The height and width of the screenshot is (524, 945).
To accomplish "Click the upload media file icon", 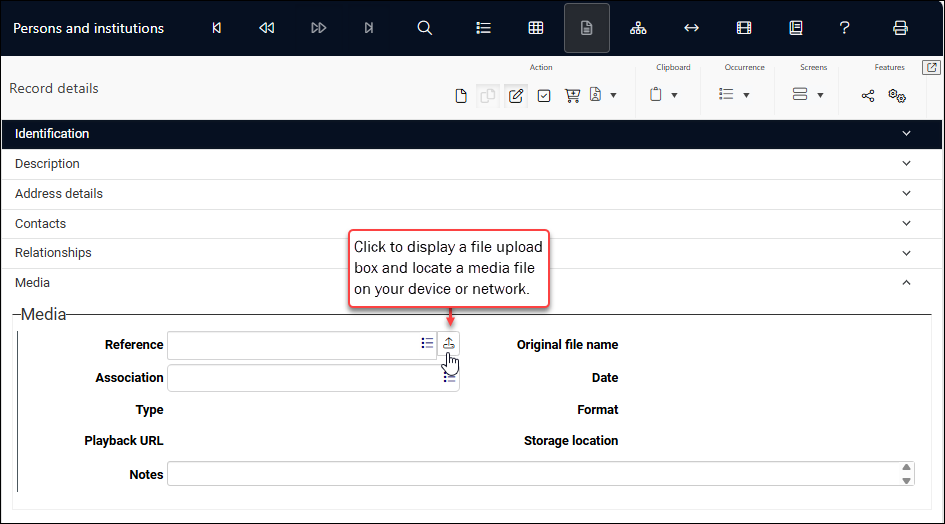I will tap(448, 343).
